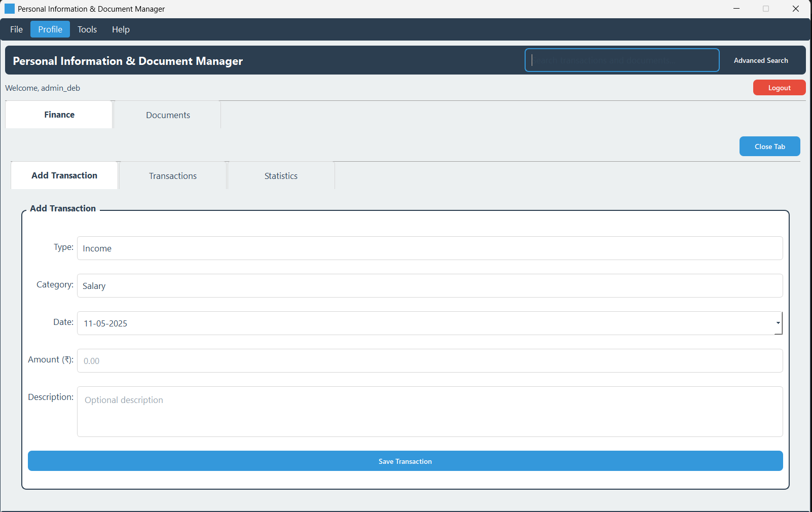Open the Type dropdown showing Income
This screenshot has width=812, height=512.
[x=430, y=248]
